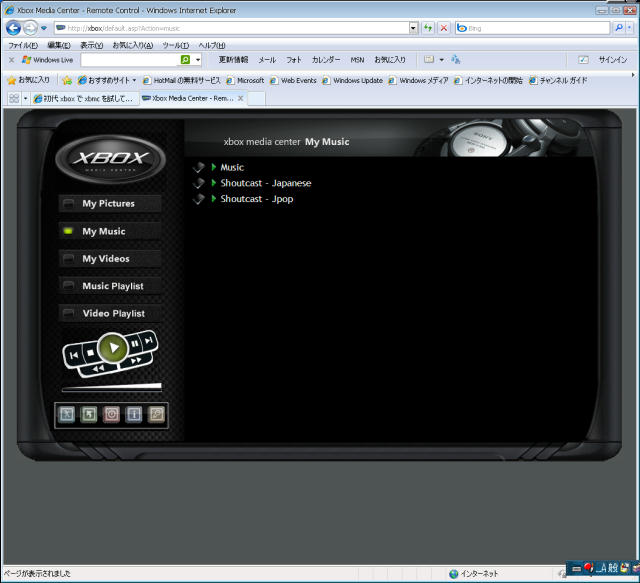
Task: Open a new blank tab
Action: pos(256,98)
